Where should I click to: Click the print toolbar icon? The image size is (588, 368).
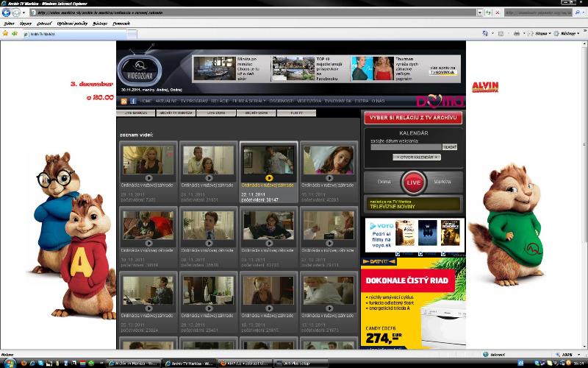pyautogui.click(x=517, y=34)
